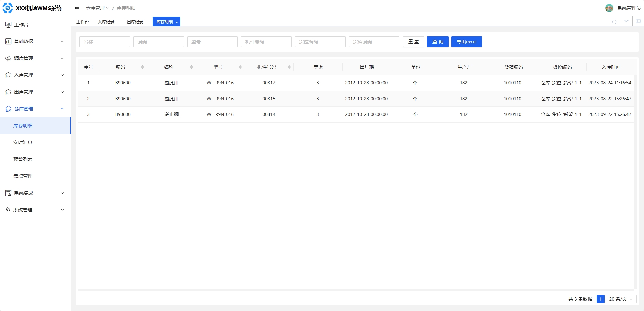Screen dimensions: 644x311
Task: Focus the 编码 search field
Action: click(x=159, y=42)
